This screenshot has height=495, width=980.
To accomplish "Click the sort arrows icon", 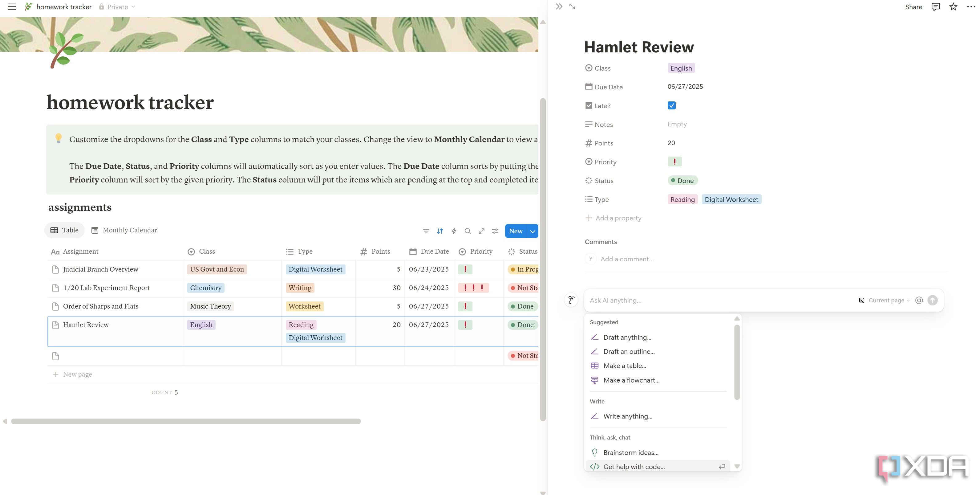I will (x=440, y=231).
